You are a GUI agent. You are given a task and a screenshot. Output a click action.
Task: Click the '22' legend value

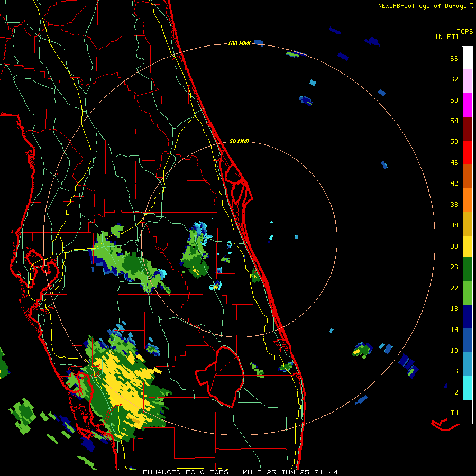(454, 288)
